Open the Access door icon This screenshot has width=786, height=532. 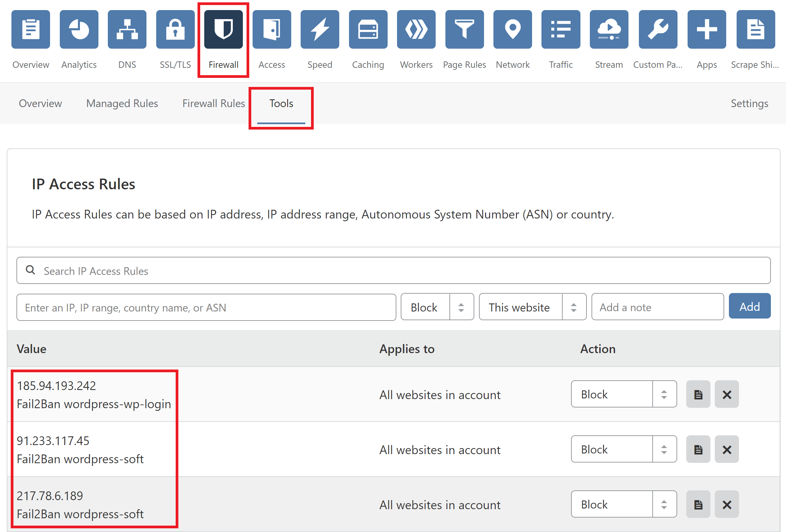click(x=272, y=30)
